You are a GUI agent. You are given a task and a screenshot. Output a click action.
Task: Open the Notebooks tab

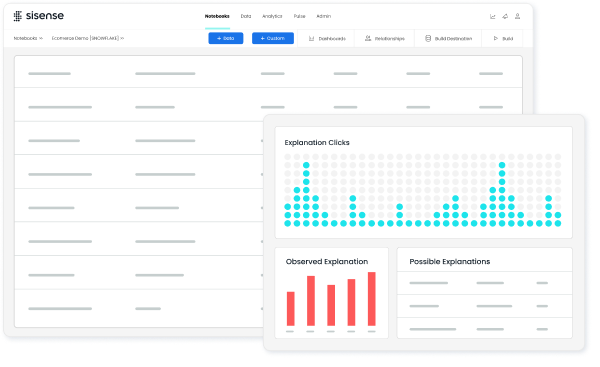(x=217, y=16)
